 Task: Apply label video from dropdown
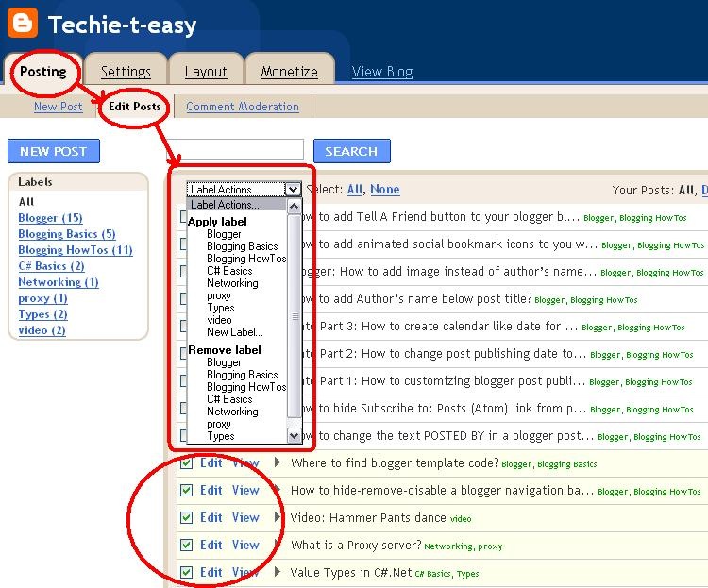[x=219, y=320]
